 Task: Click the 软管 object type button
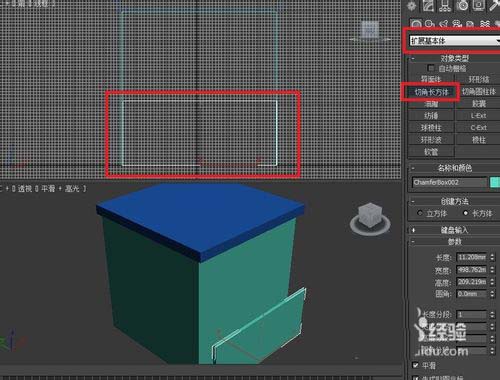click(x=431, y=152)
